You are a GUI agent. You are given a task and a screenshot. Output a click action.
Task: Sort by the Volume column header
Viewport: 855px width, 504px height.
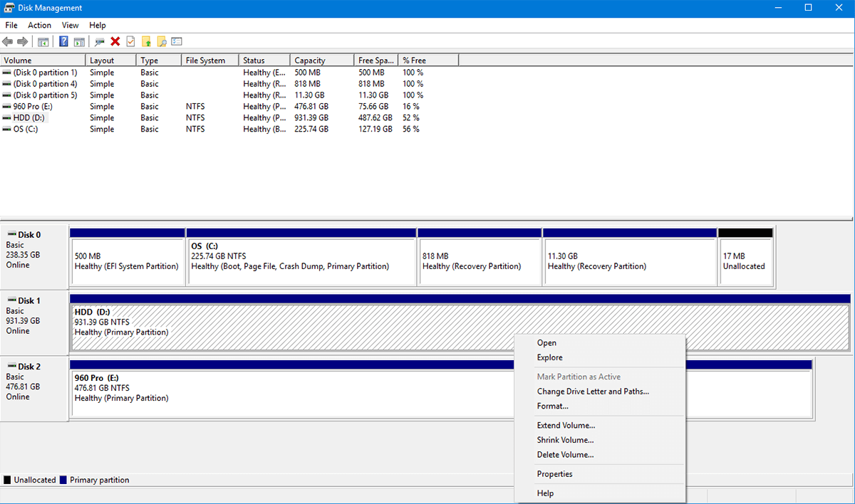click(43, 61)
